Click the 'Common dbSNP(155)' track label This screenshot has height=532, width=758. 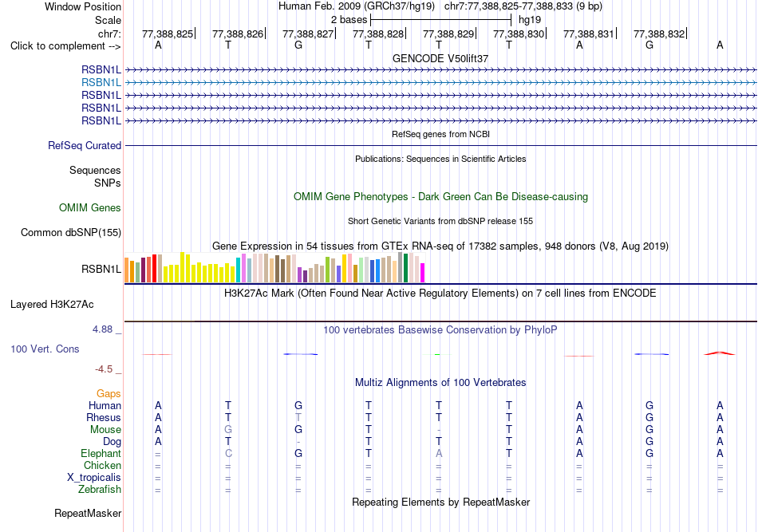coord(71,232)
